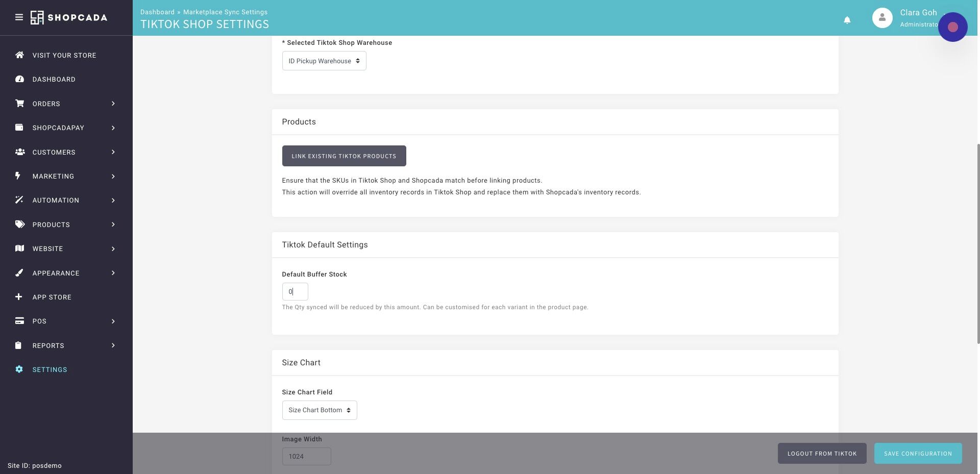The width and height of the screenshot is (980, 474).
Task: Expand the Reports submenu chevron
Action: click(113, 345)
